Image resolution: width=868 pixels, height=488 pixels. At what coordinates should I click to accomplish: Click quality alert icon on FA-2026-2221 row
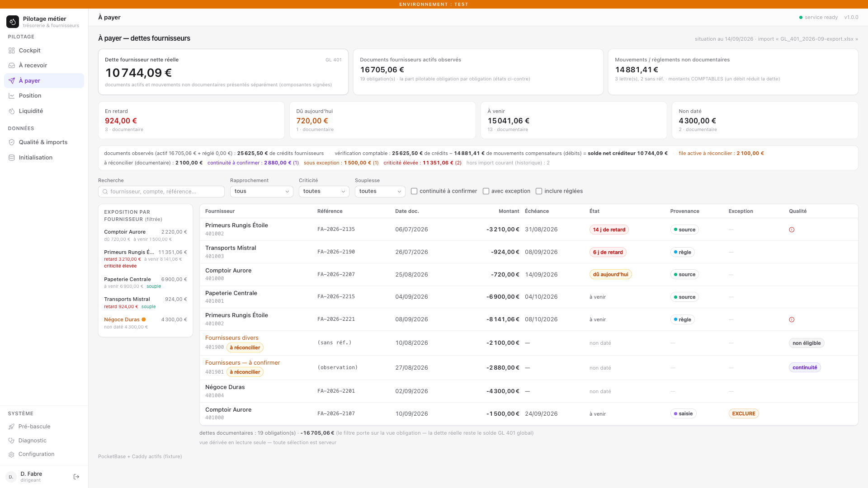pyautogui.click(x=792, y=319)
